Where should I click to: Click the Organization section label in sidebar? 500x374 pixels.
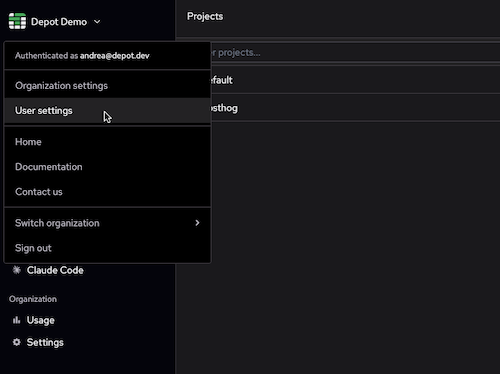point(33,299)
